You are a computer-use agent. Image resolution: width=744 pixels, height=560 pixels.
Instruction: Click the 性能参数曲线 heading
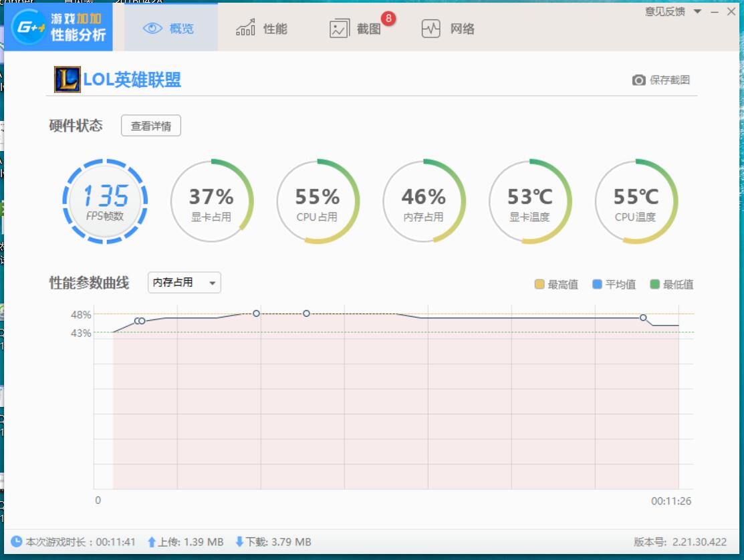click(89, 283)
